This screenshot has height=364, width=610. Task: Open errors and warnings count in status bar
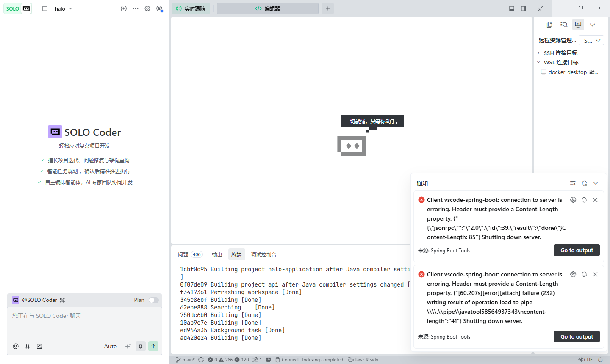[x=228, y=360]
